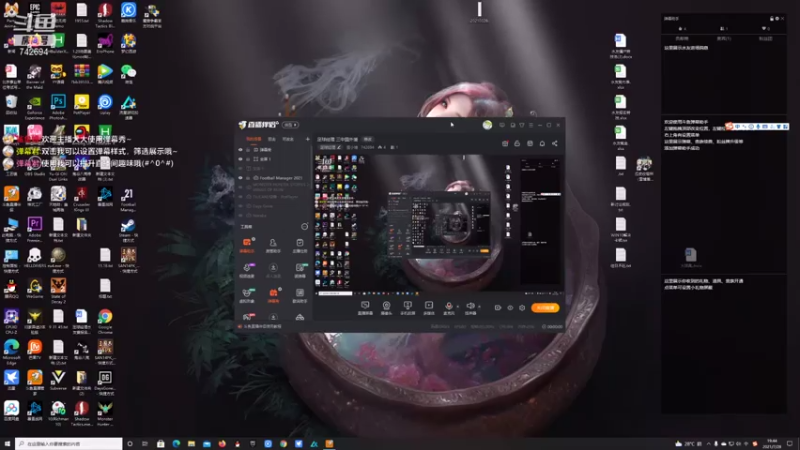Add a new scene with plus icon
This screenshot has width=800, height=450.
point(307,139)
